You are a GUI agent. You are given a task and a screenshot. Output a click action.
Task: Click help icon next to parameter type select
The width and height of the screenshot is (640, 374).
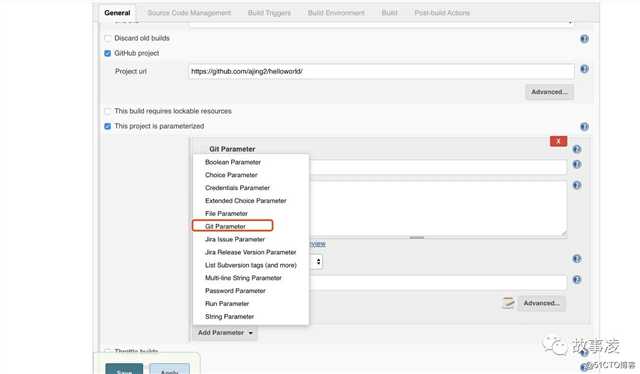tap(577, 258)
